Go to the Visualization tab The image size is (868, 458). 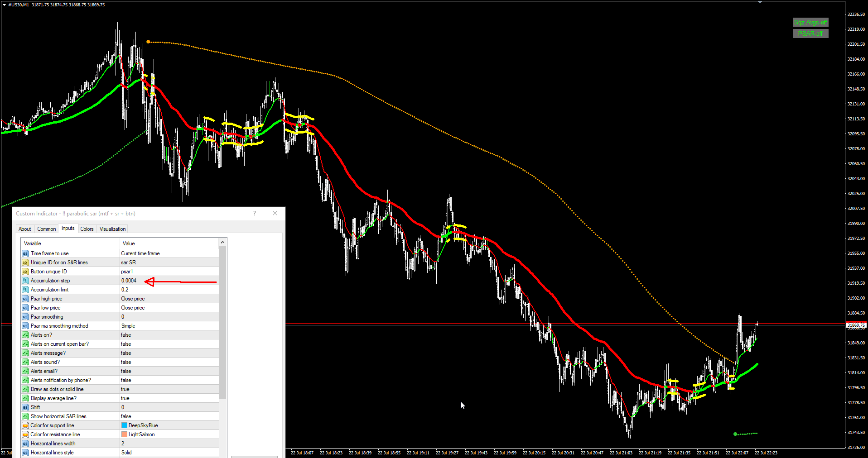113,229
